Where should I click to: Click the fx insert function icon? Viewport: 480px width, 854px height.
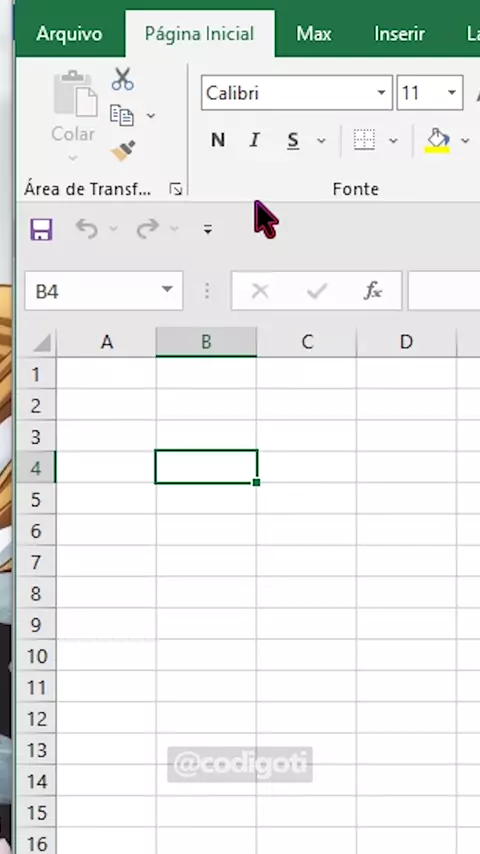tap(373, 291)
